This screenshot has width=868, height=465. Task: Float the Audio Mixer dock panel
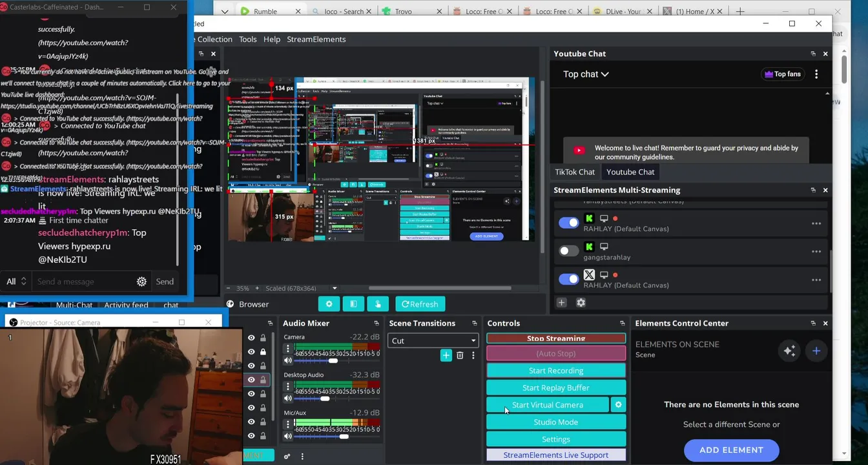coord(377,324)
